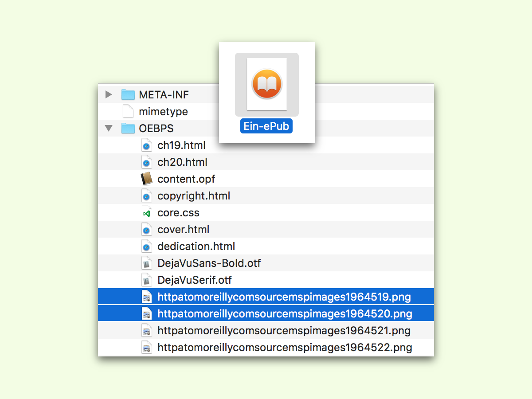Select file name httpatomoreillycomsourcemspimages1964521.png

tap(284, 331)
